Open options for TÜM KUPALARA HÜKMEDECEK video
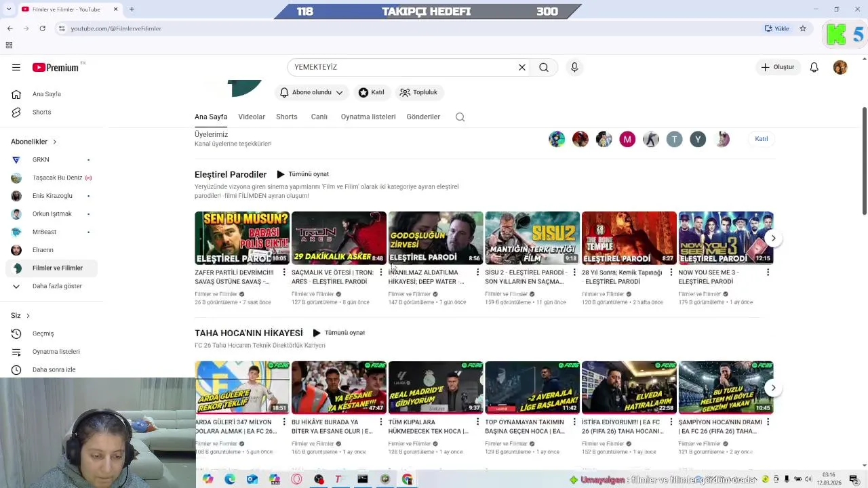The height and width of the screenshot is (488, 868). 477,422
